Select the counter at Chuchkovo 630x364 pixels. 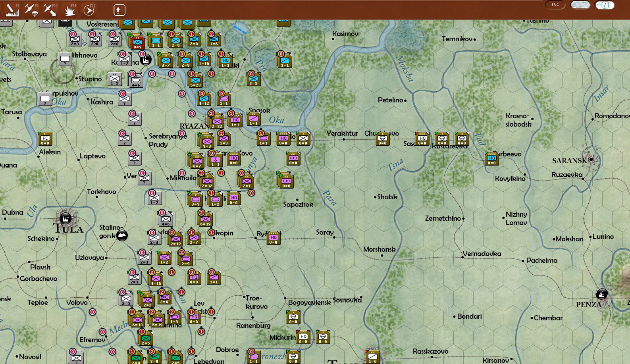click(382, 139)
